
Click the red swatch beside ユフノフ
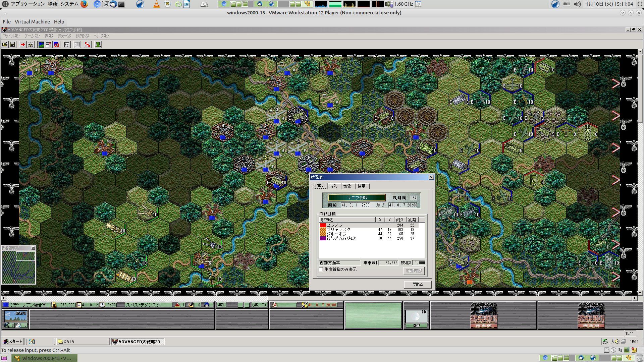323,225
